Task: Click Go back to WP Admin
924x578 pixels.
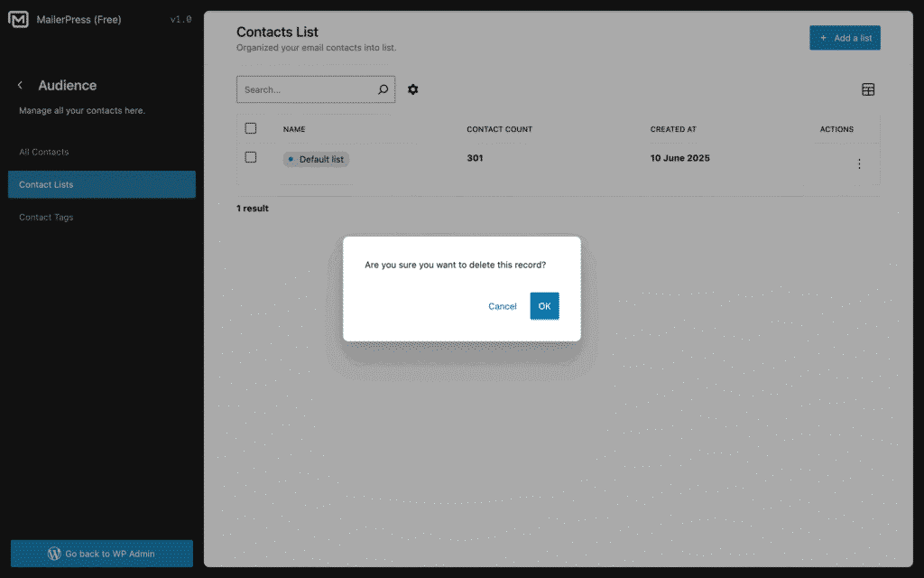Action: pos(101,553)
